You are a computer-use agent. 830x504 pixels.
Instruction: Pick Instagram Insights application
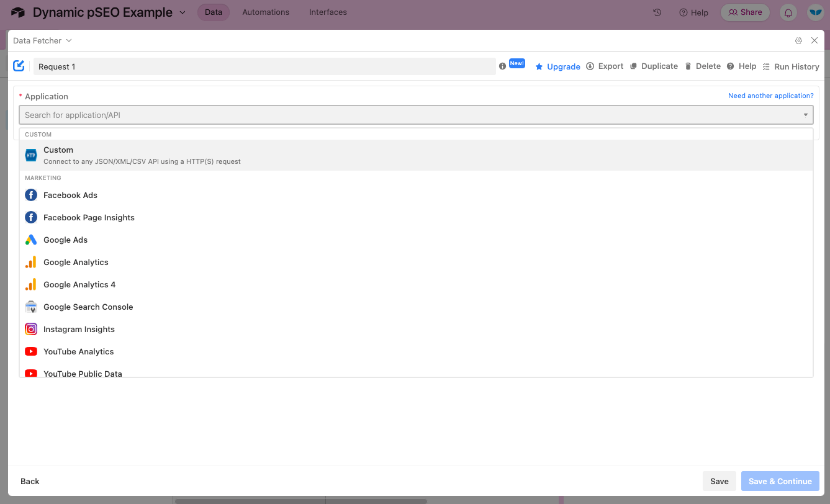pyautogui.click(x=416, y=329)
